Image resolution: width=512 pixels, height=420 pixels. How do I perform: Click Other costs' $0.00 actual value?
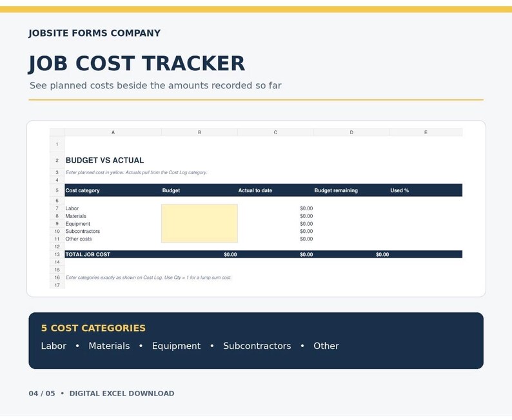(306, 239)
